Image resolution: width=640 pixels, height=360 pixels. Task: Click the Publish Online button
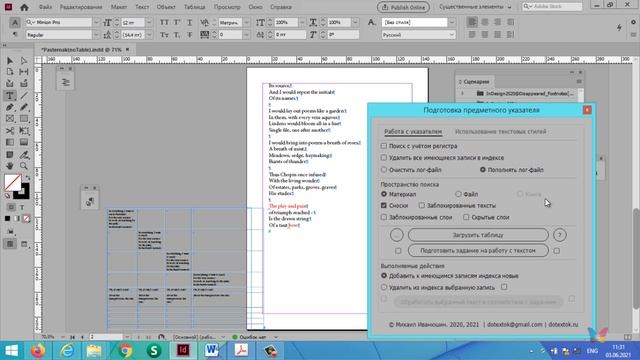(x=403, y=7)
